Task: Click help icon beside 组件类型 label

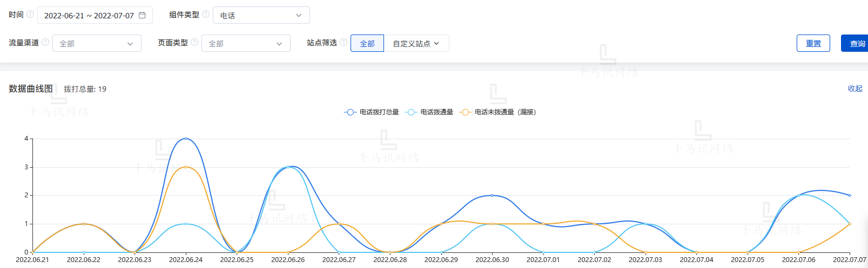Action: pos(206,15)
